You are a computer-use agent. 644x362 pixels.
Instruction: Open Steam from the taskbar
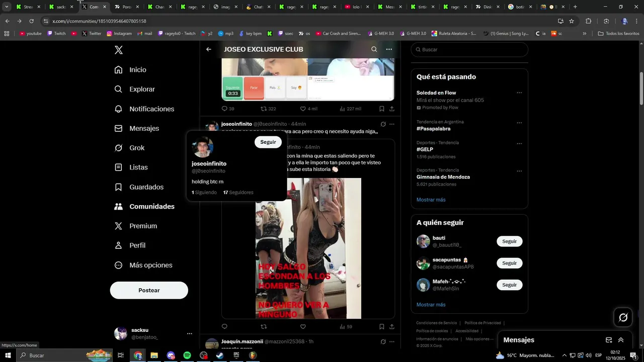[x=220, y=355]
